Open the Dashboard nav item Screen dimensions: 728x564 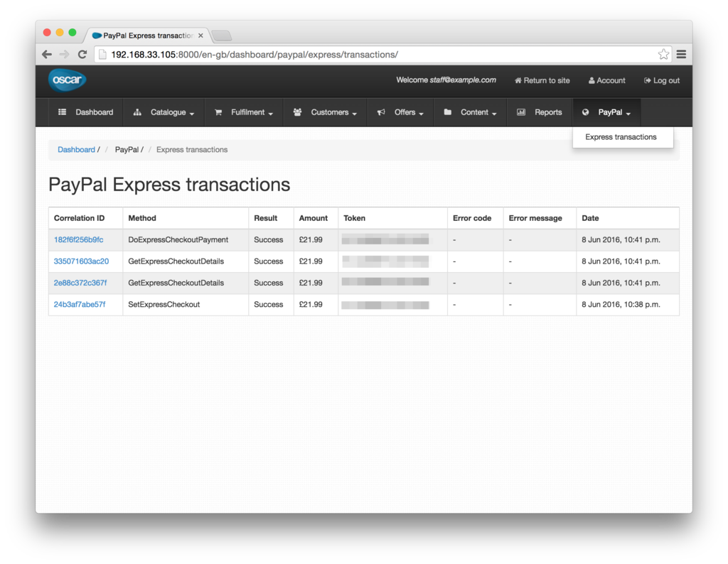[86, 112]
